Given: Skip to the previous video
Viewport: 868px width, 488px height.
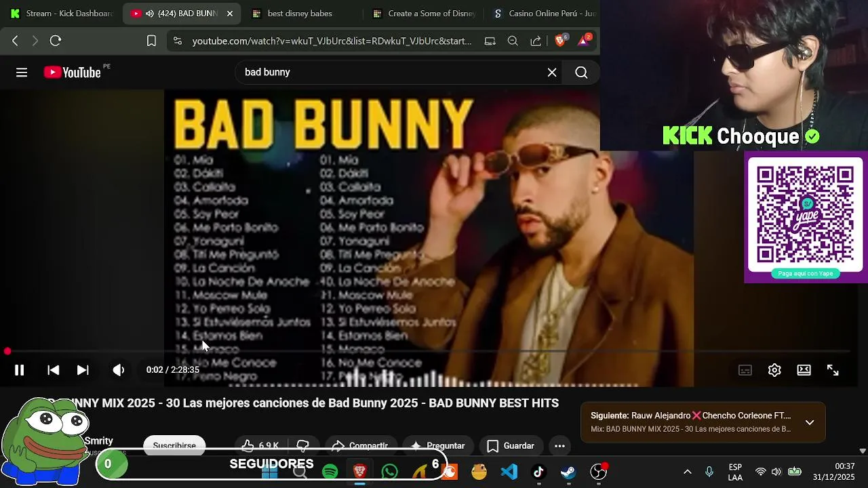Looking at the screenshot, I should 53,370.
